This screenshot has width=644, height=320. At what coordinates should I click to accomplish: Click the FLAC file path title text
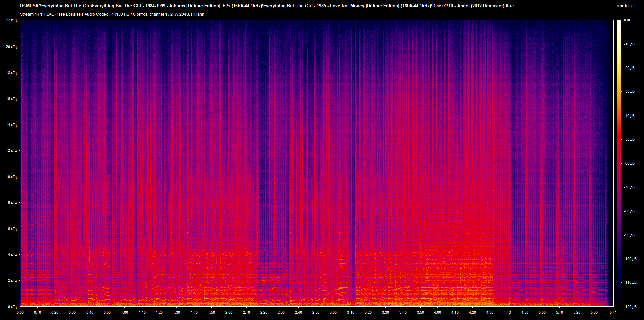pyautogui.click(x=267, y=6)
